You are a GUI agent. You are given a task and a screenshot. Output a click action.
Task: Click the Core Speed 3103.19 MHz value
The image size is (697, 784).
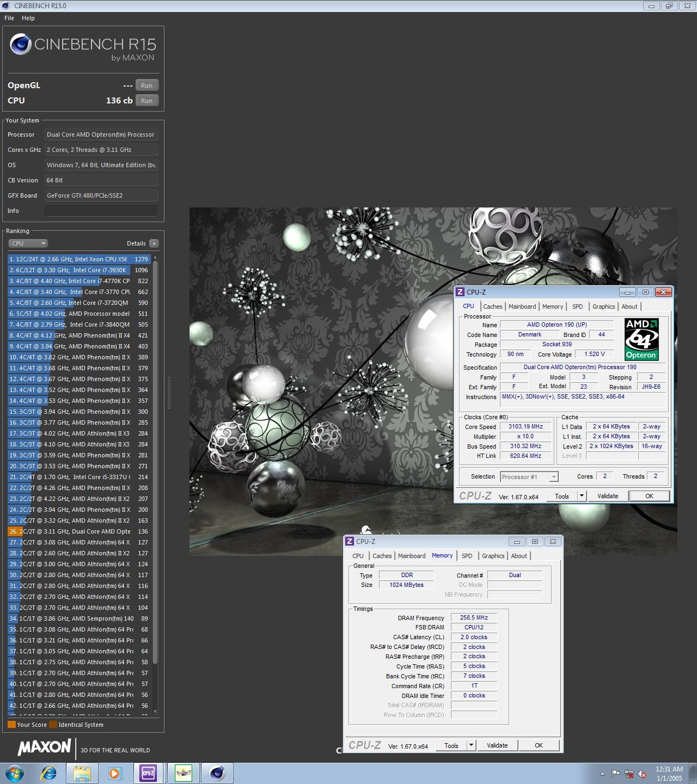click(x=526, y=427)
